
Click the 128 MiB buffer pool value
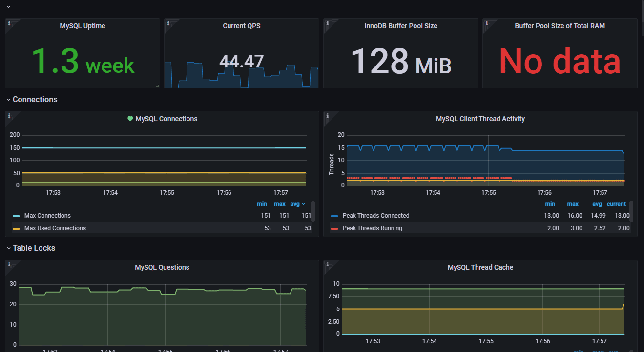tap(401, 62)
